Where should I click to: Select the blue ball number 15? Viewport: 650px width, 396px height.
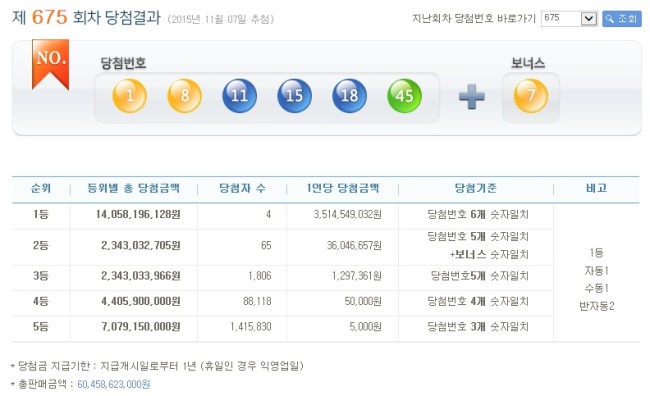(x=294, y=96)
